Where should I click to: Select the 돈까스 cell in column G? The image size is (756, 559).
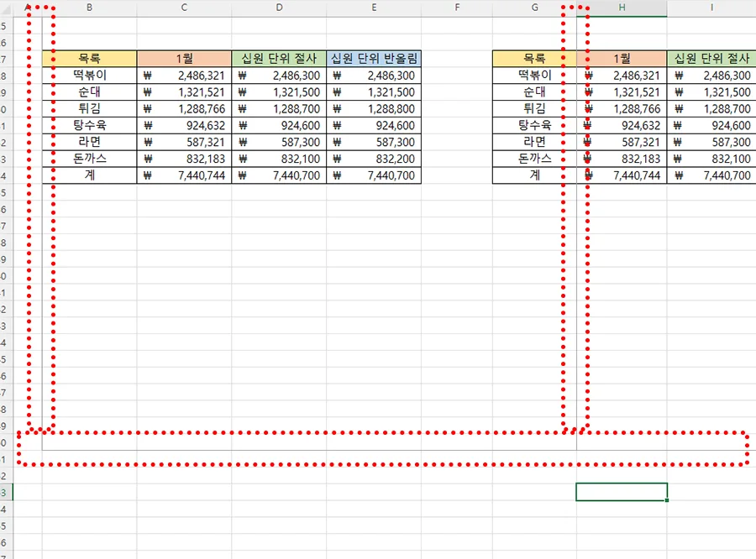[534, 159]
